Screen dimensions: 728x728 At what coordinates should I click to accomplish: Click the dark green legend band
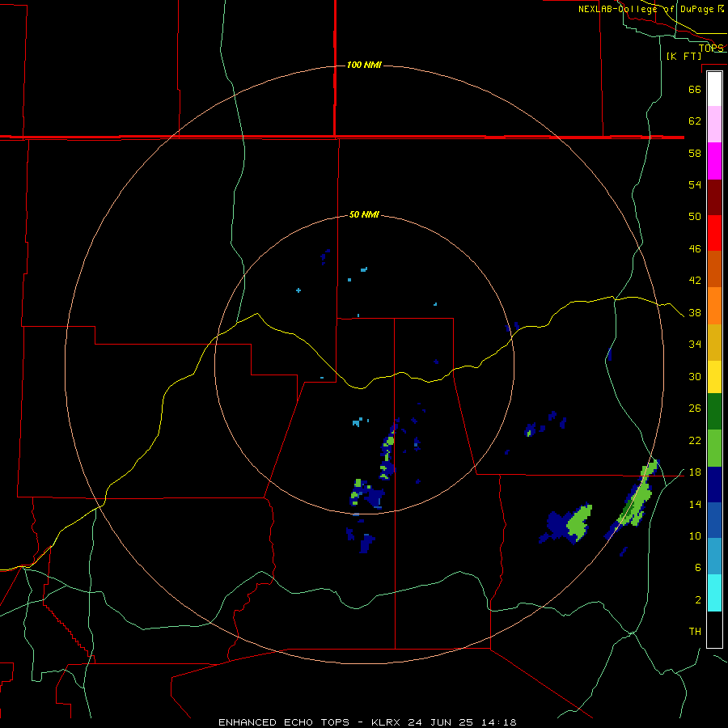pos(714,412)
